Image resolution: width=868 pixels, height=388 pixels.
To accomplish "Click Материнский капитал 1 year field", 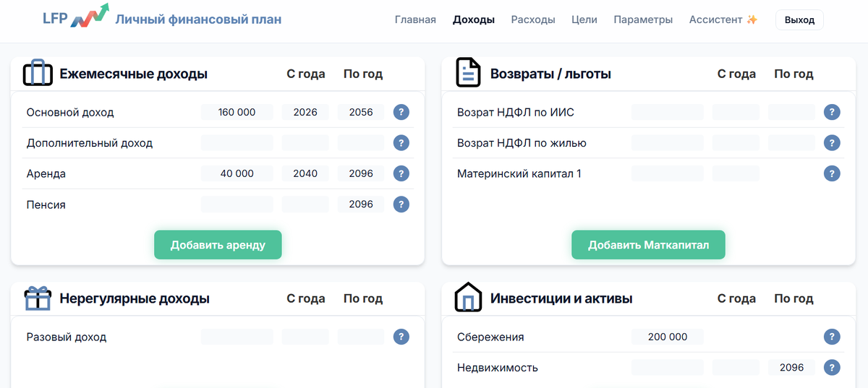I will (736, 173).
